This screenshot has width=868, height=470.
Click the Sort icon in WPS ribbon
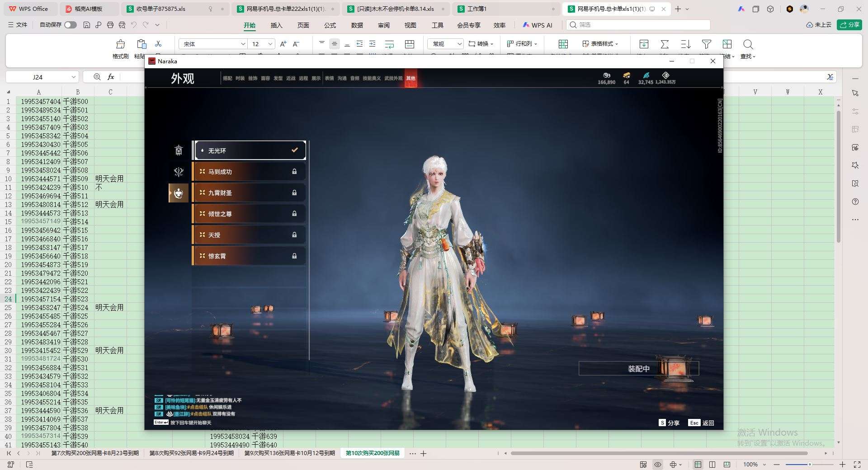coord(685,44)
